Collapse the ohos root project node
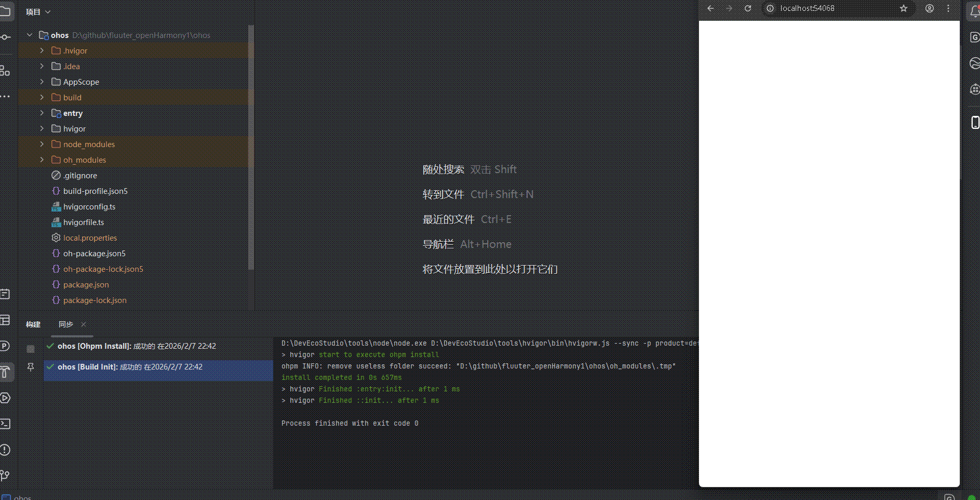Viewport: 980px width, 500px height. (x=30, y=35)
